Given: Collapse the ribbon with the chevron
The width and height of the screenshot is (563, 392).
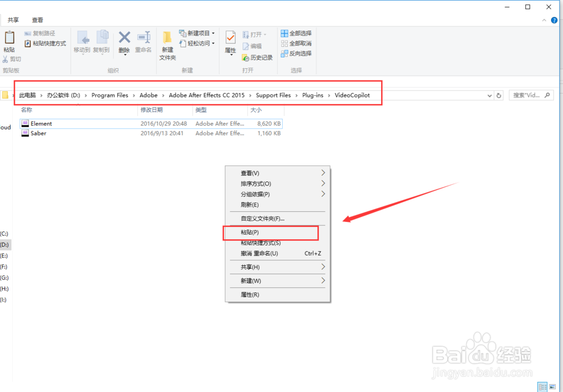Looking at the screenshot, I should coord(544,20).
